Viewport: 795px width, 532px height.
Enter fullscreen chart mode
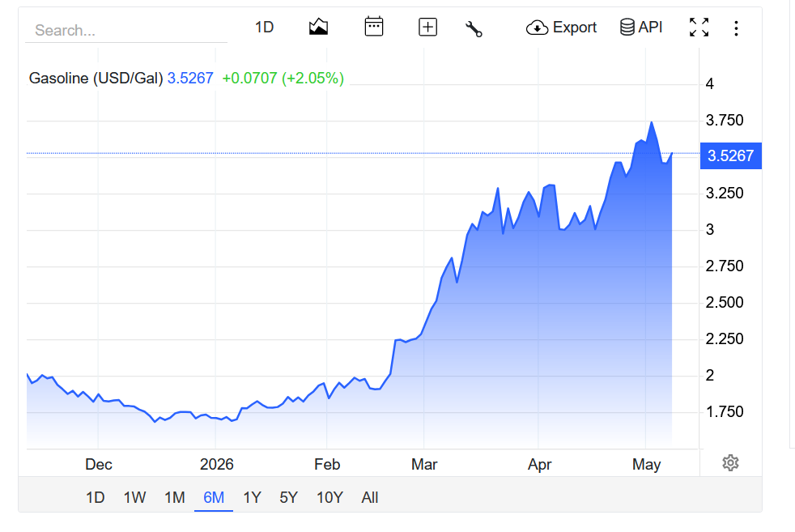(699, 28)
